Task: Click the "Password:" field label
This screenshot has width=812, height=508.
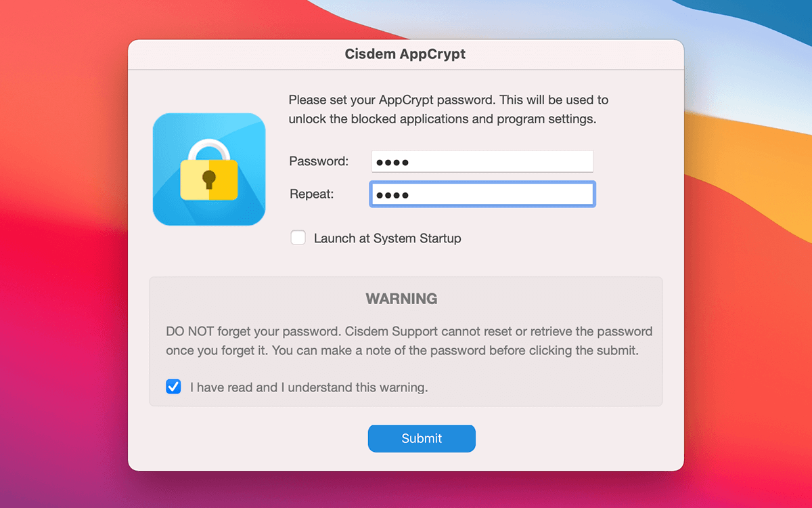Action: (x=319, y=161)
